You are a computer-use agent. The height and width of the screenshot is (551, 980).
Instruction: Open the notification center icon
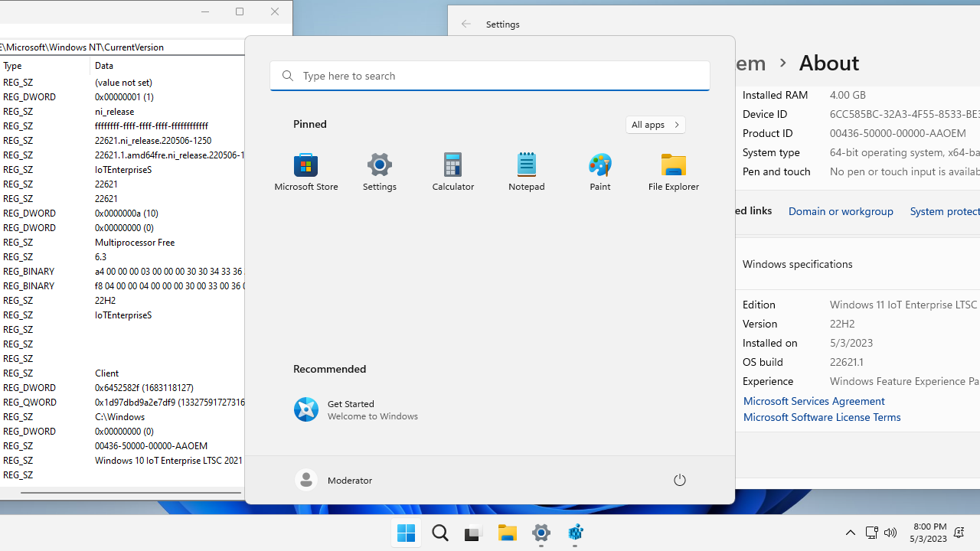click(959, 533)
